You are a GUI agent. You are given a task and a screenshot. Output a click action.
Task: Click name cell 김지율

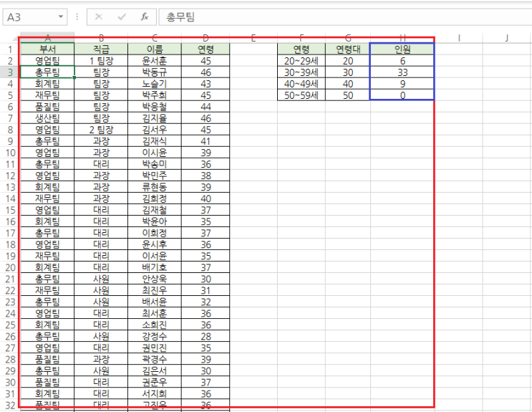pos(155,118)
